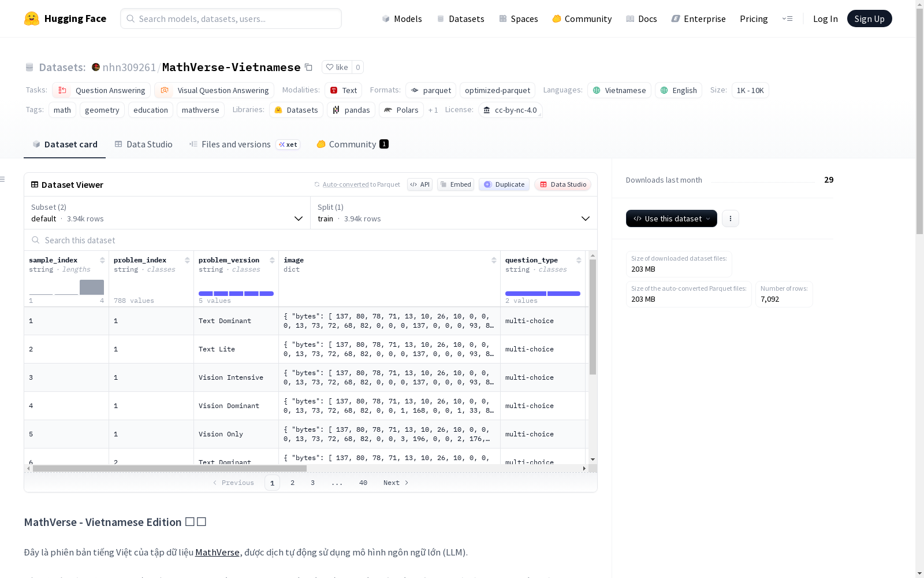
Task: Click the parquet format tag
Action: 431,90
